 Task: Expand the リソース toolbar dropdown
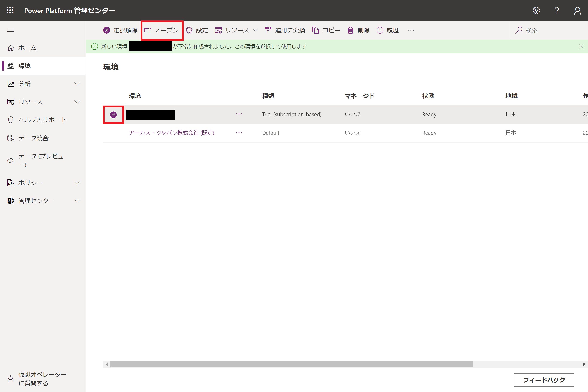(236, 30)
